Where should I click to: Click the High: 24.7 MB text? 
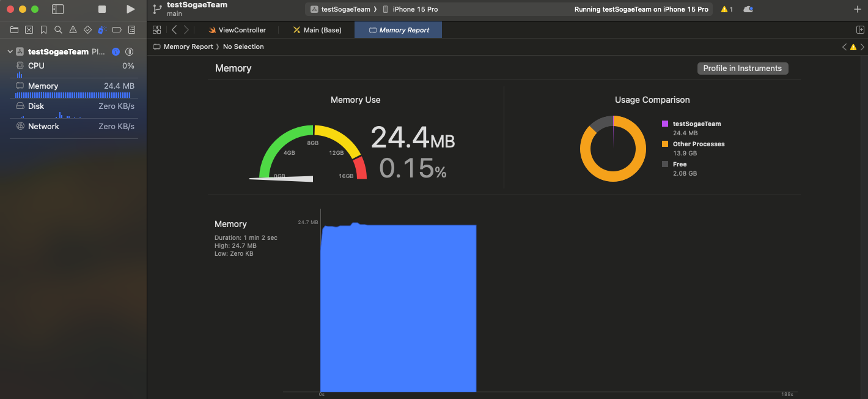(235, 245)
